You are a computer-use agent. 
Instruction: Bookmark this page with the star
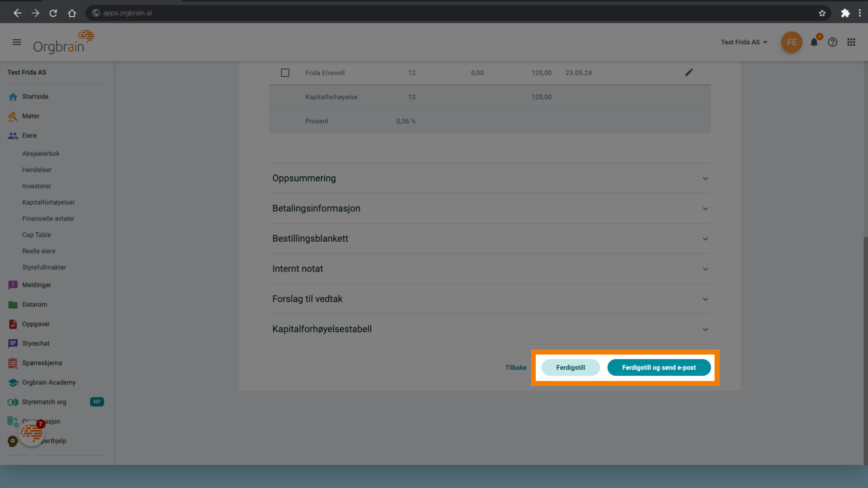point(822,13)
